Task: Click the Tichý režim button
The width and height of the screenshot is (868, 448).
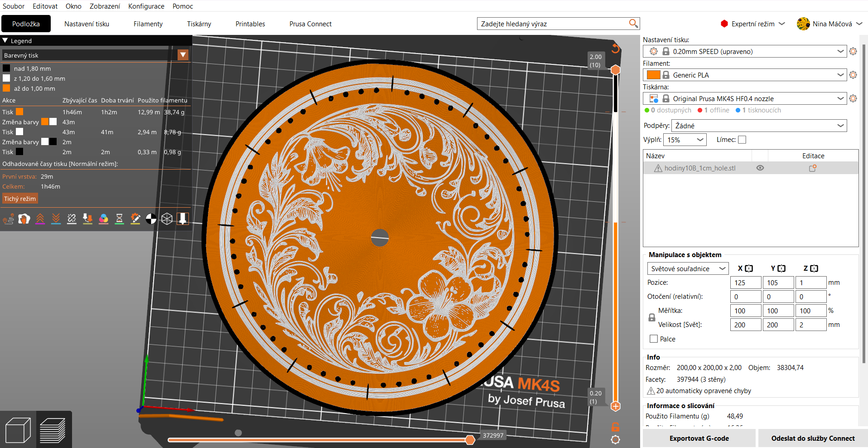Action: pos(20,199)
